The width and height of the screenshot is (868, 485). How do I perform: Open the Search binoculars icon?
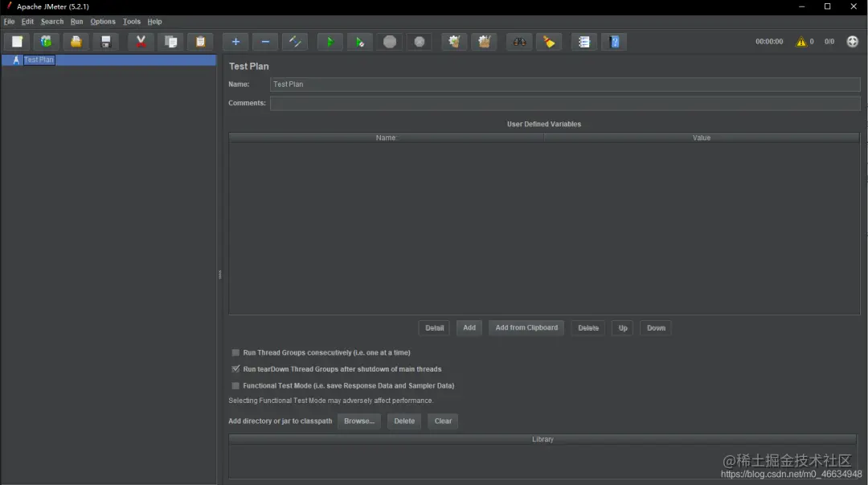pos(519,42)
